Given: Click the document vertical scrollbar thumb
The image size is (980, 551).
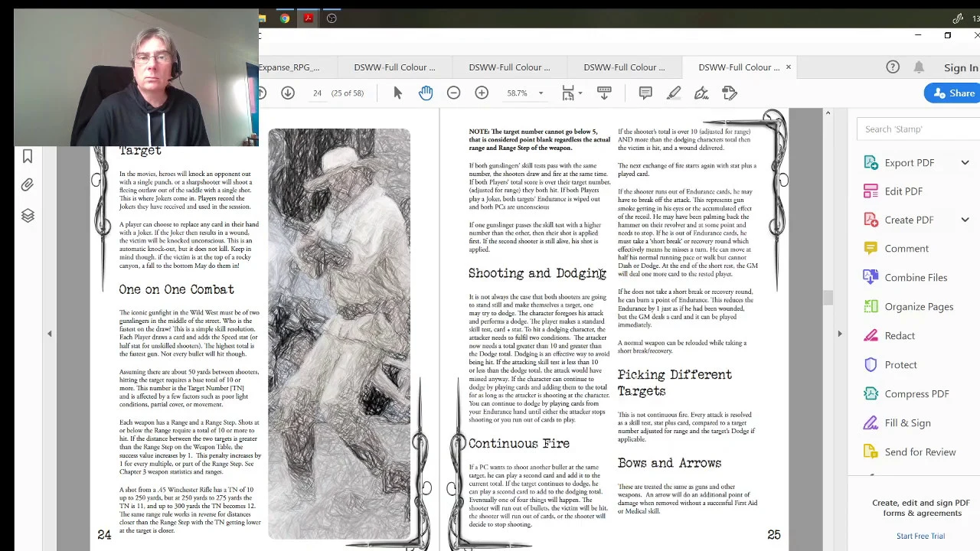Looking at the screenshot, I should point(828,297).
